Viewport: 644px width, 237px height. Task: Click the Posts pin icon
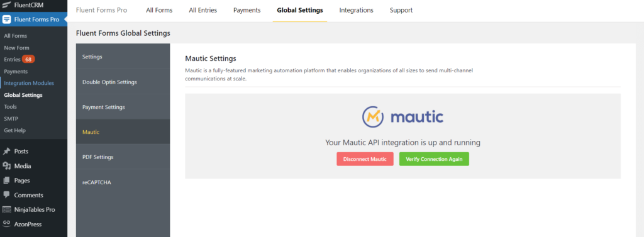tap(6, 151)
